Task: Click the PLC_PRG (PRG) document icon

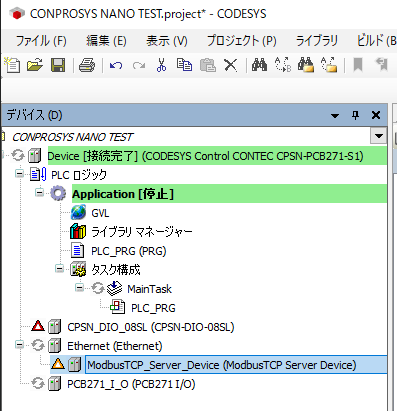Action: point(78,250)
